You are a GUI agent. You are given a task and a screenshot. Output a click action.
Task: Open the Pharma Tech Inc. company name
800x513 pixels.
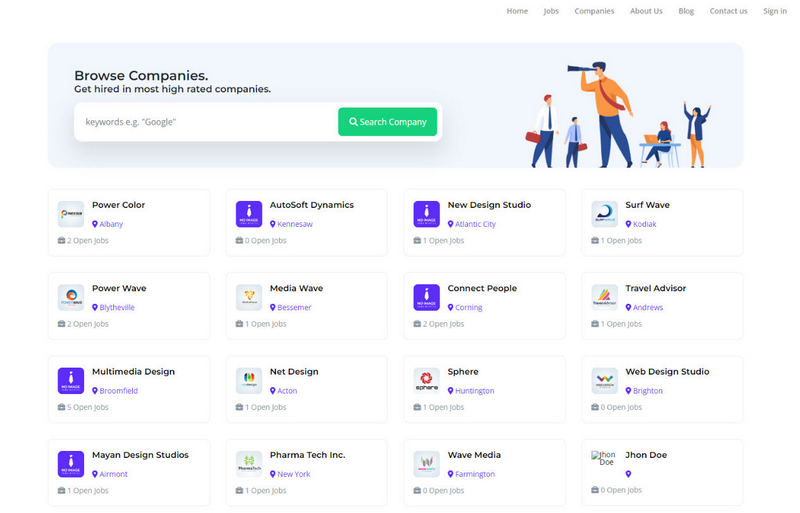tap(308, 455)
